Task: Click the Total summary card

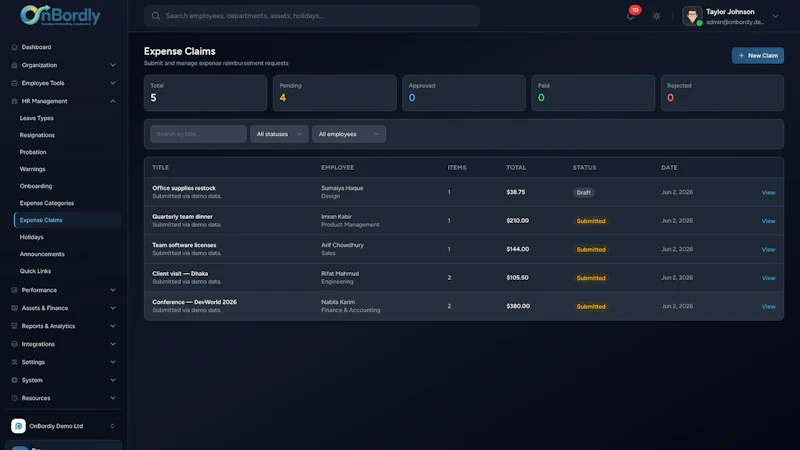Action: pyautogui.click(x=206, y=93)
